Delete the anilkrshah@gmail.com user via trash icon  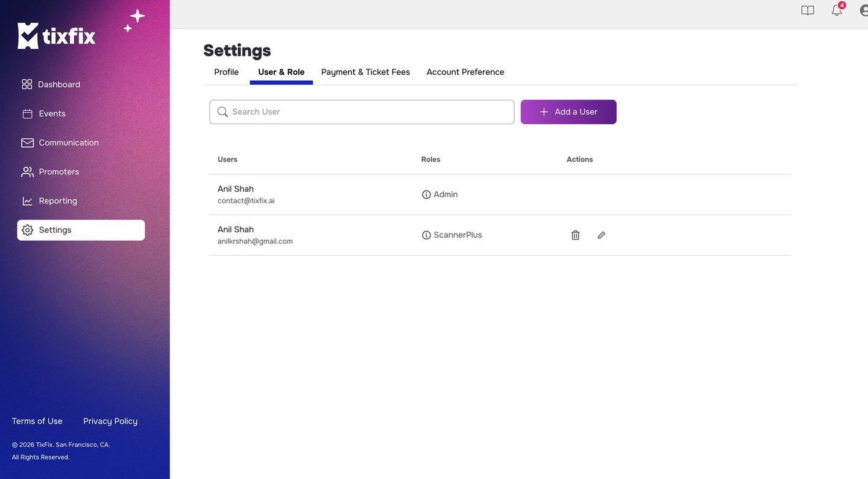click(x=576, y=235)
